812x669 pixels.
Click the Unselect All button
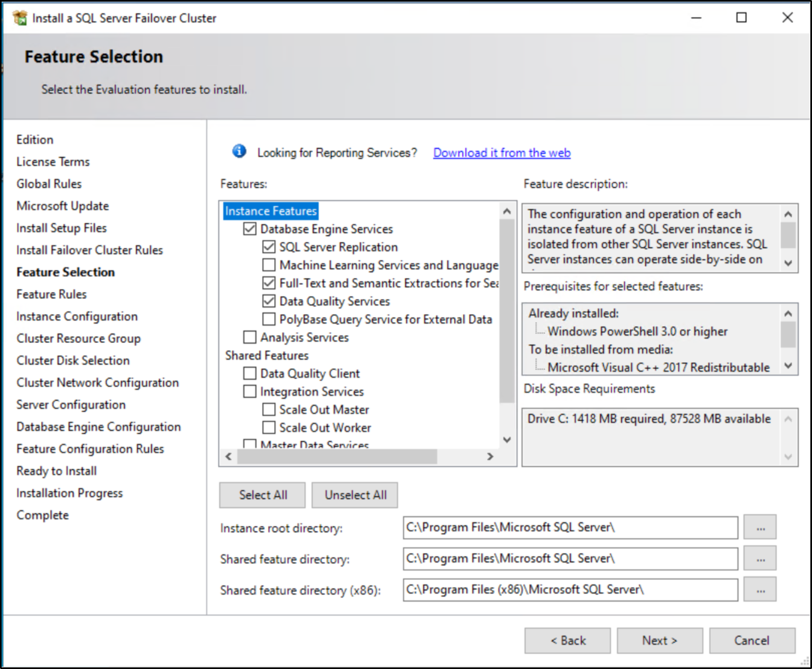[355, 495]
